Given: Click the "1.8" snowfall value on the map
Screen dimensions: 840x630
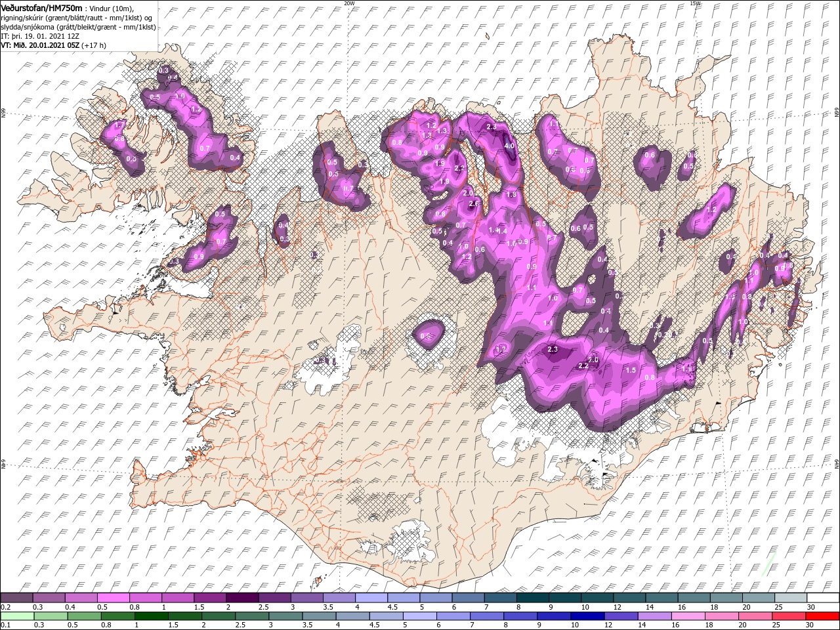Looking at the screenshot, I should (511, 195).
